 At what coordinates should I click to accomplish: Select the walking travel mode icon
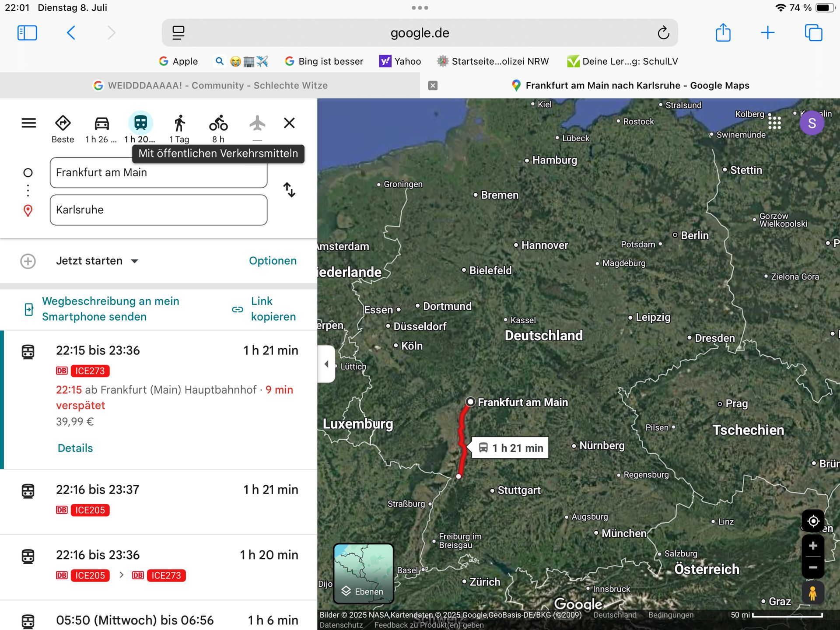click(179, 124)
